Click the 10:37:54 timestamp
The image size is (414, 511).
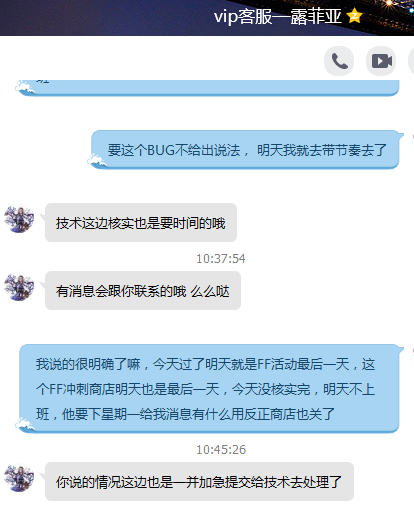click(x=221, y=259)
